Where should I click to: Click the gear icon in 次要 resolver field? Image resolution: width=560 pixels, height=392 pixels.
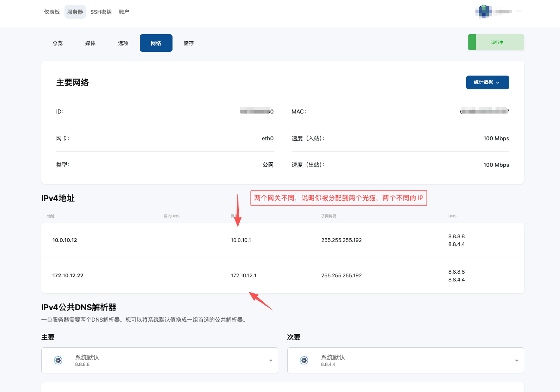tap(304, 360)
